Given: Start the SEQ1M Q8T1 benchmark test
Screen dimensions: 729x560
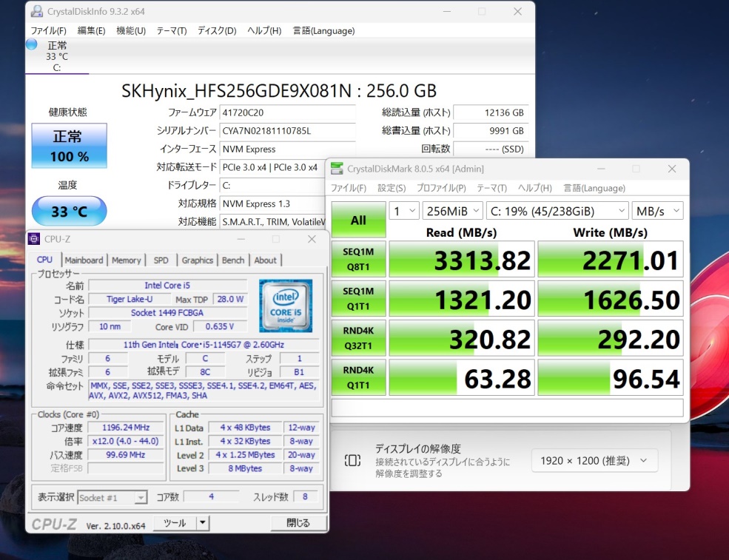Looking at the screenshot, I should tap(358, 259).
